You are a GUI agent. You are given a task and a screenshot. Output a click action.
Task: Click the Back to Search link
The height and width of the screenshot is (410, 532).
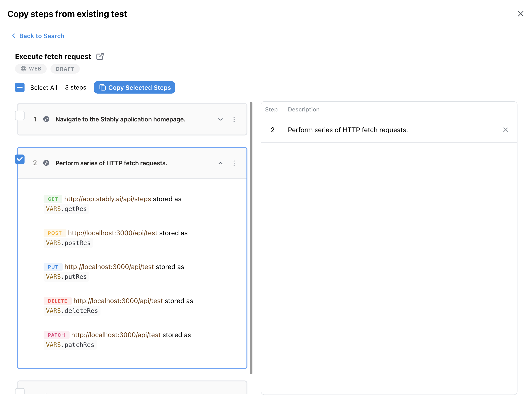click(x=42, y=36)
